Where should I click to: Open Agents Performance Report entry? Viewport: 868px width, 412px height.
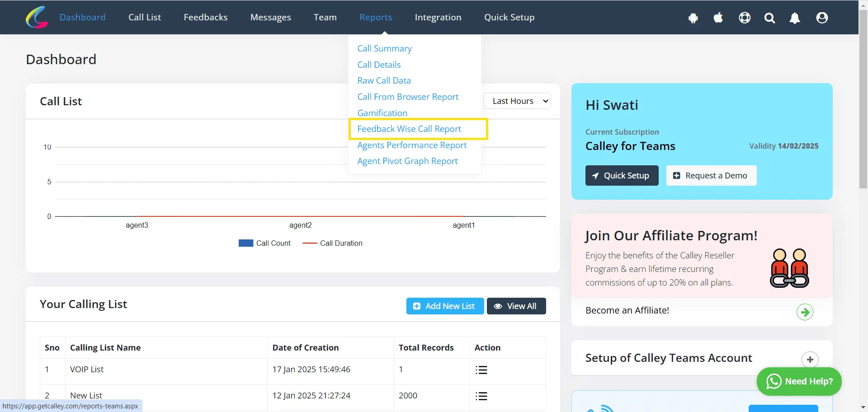(412, 145)
